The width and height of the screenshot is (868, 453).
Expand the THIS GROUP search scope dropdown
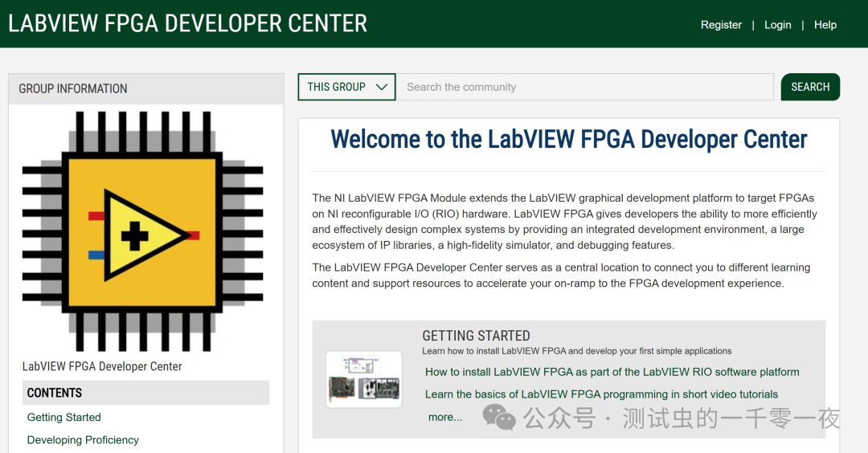[346, 87]
